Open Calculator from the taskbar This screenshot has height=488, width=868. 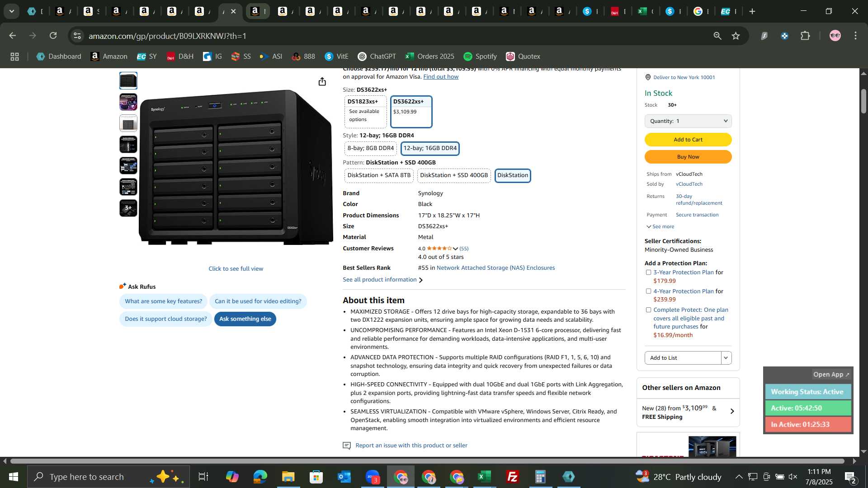point(541,477)
